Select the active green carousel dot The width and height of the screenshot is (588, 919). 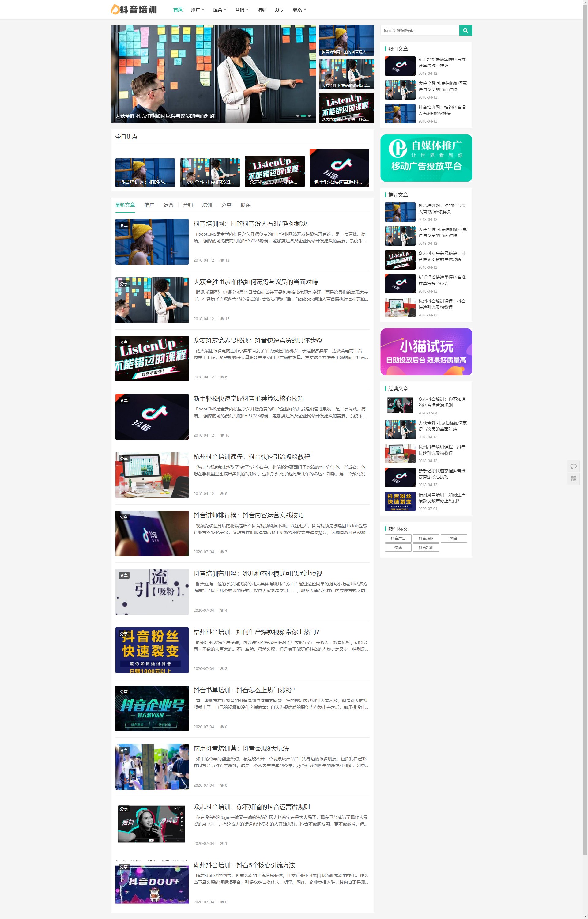click(x=303, y=116)
